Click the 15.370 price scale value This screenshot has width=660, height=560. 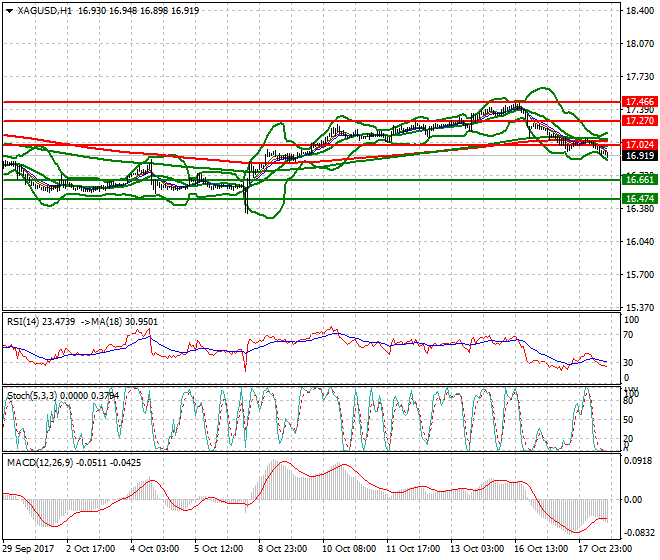click(640, 308)
